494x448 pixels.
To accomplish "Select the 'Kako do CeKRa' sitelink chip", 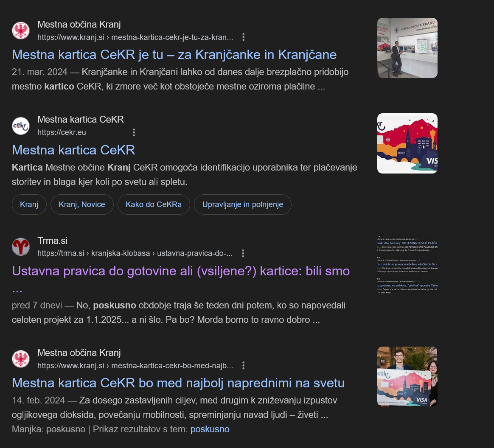I will click(154, 204).
